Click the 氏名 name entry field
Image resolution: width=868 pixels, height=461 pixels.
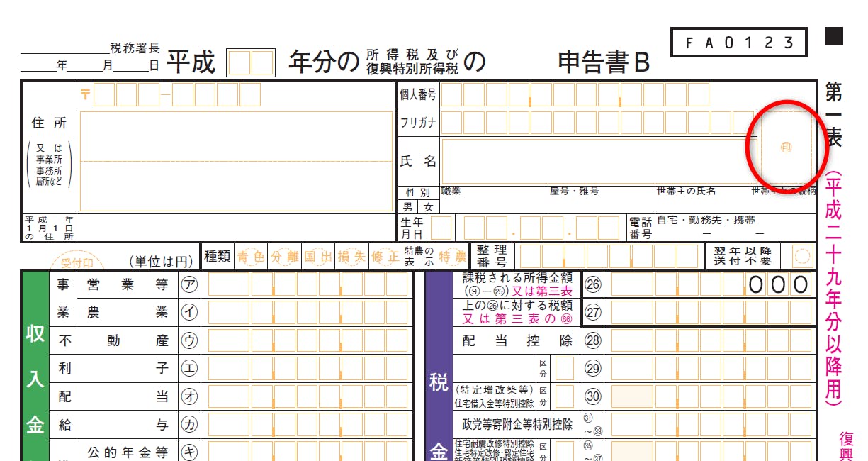595,162
